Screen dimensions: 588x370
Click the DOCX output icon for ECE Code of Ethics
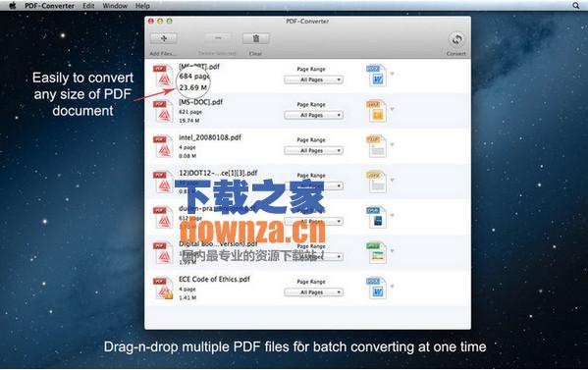click(376, 288)
